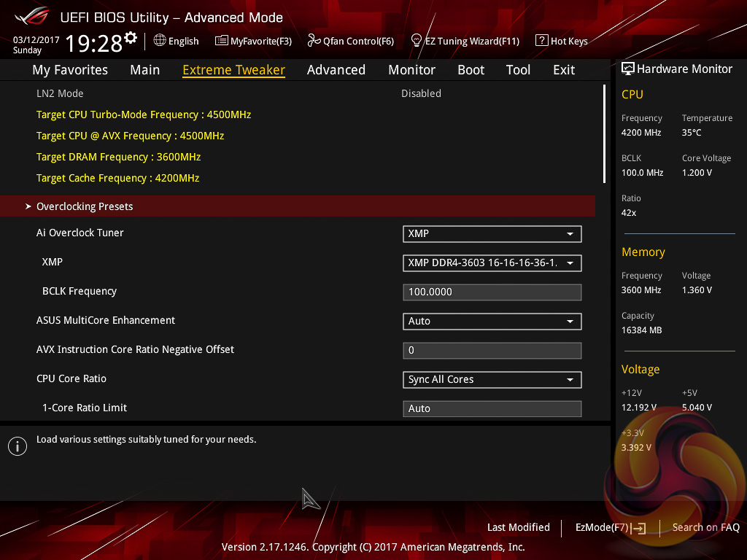
Task: Click the settings list scrollbar
Action: click(604, 134)
